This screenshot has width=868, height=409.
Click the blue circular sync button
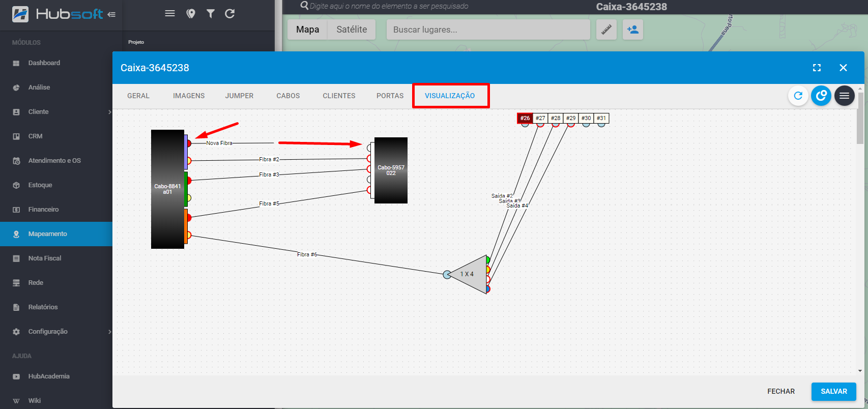821,96
